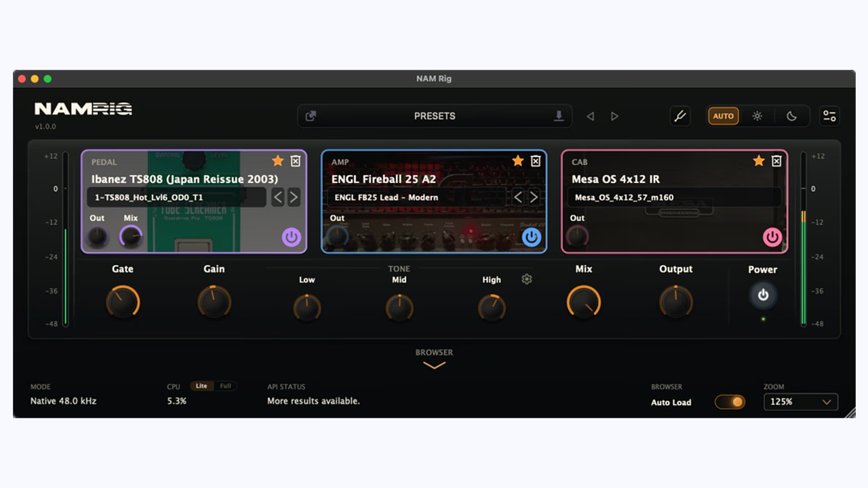
Task: Click Ibanez TS808 (Japan Reissue 2003) title
Action: coord(184,179)
